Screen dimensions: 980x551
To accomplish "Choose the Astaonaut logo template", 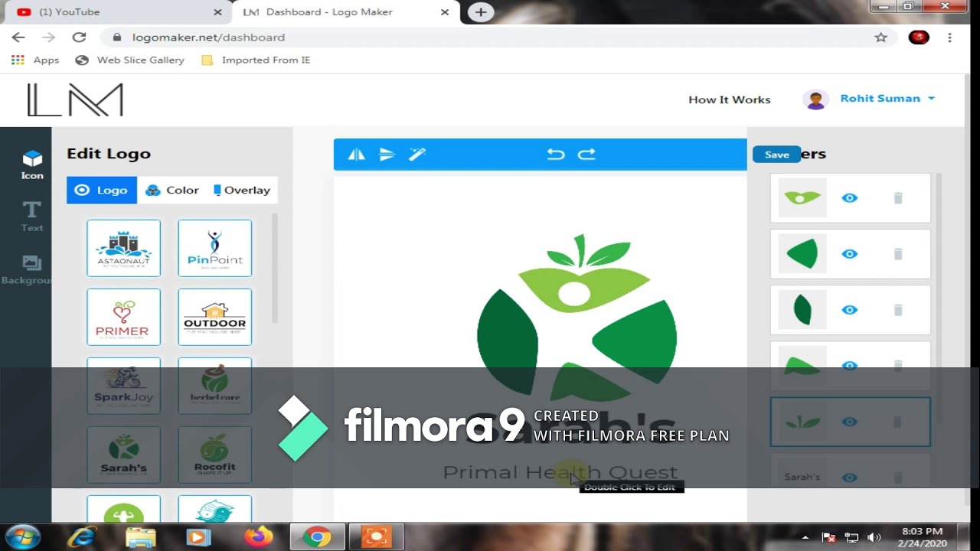I will pos(123,248).
